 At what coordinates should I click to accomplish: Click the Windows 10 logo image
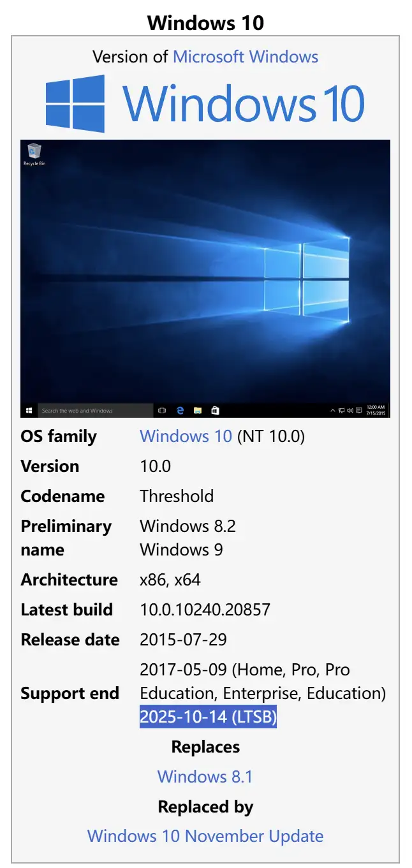tap(205, 103)
